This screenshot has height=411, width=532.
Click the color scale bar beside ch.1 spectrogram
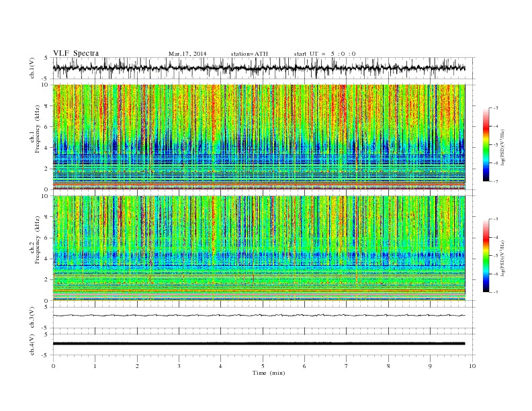pos(486,144)
